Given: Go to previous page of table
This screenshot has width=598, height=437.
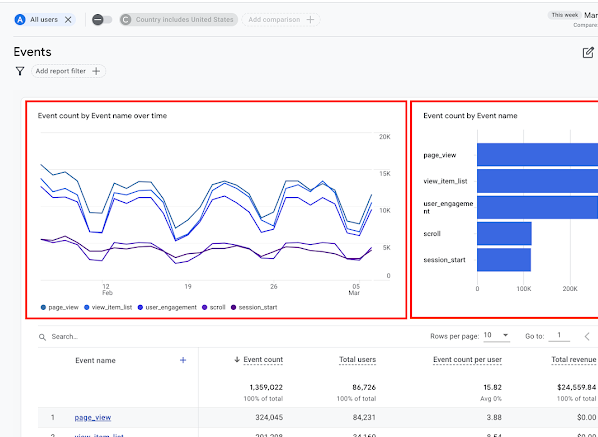Looking at the screenshot, I should pos(587,336).
